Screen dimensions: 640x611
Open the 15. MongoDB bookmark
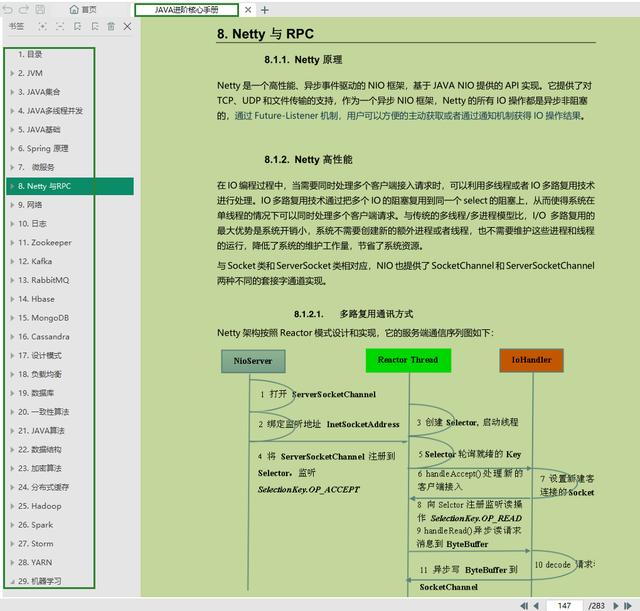pos(43,318)
